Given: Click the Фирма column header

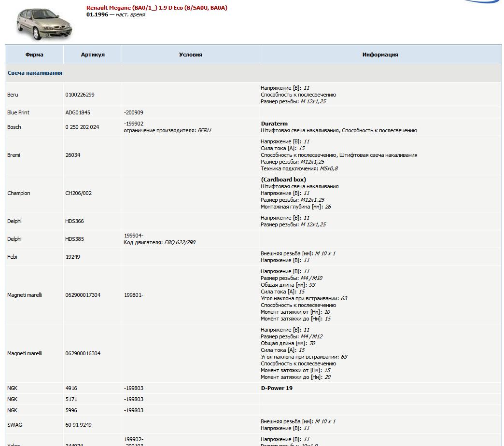Looking at the screenshot, I should coord(34,55).
